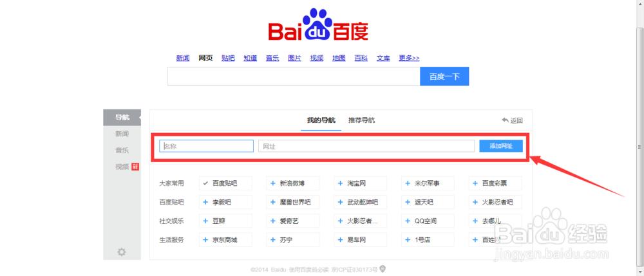Viewport: 644px width, 276px height.
Task: Click the 百度一下 search button
Action: click(x=444, y=77)
